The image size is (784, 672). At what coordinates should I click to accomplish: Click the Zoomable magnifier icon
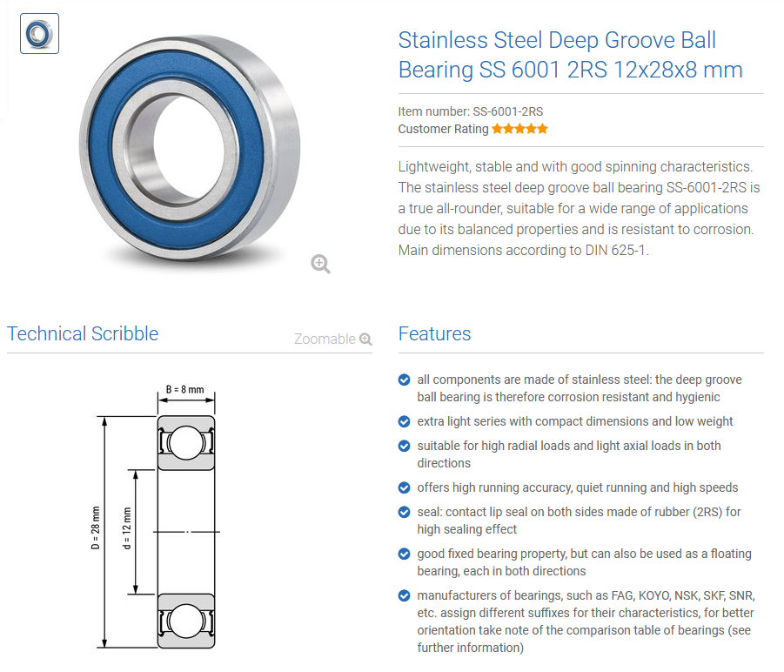[x=366, y=339]
